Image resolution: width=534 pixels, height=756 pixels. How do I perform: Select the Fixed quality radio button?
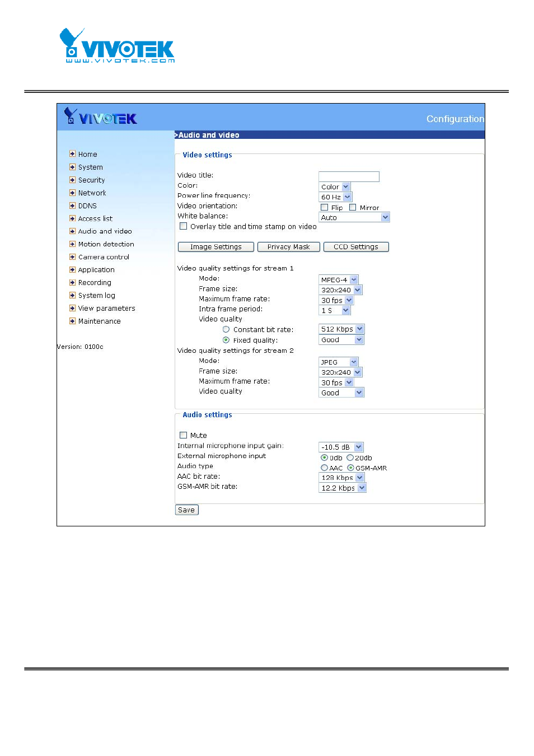(x=226, y=340)
